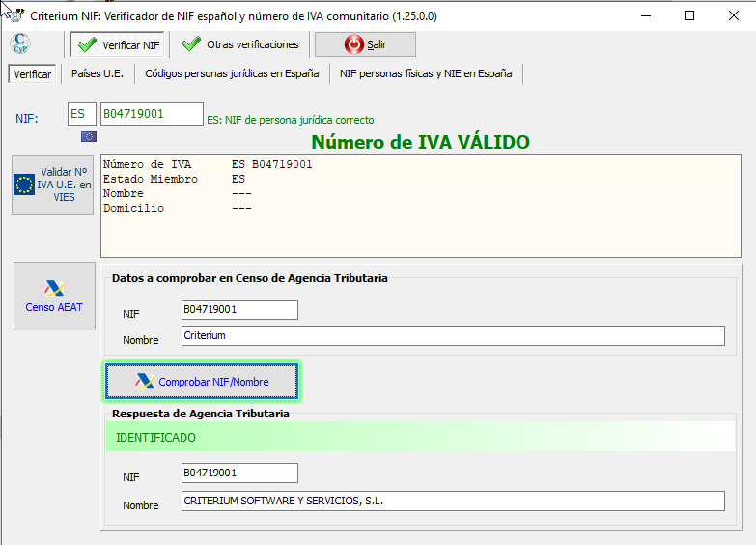This screenshot has height=545, width=756.
Task: Click the 'Número de IVA ES B04719001' result line
Action: 208,164
